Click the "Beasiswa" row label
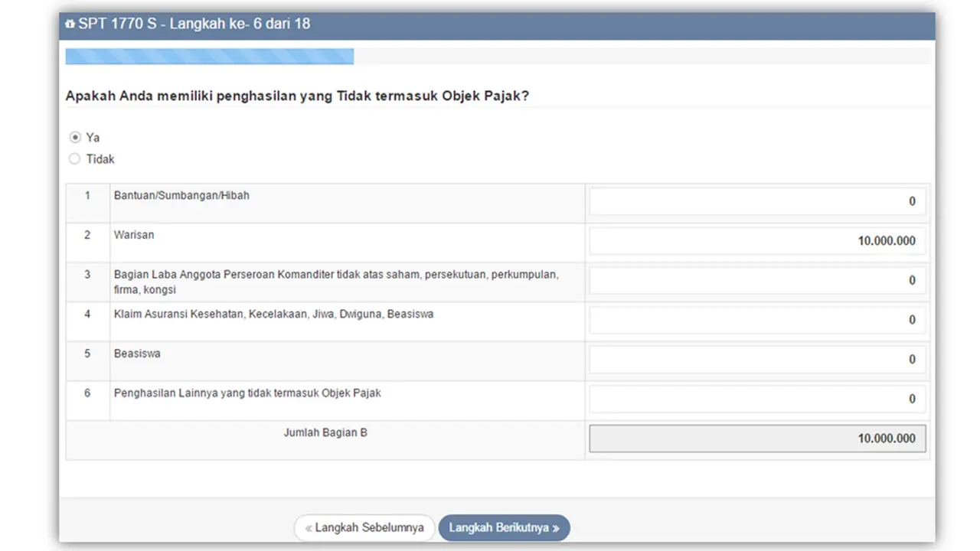Screen dimensions: 980x551 [x=137, y=354]
